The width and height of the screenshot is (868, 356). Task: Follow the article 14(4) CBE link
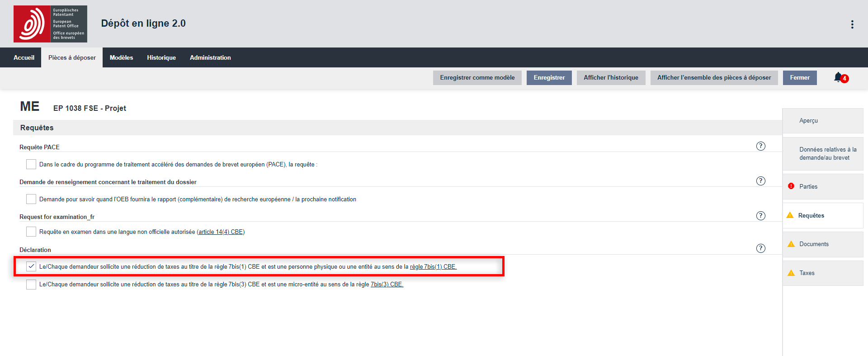221,232
